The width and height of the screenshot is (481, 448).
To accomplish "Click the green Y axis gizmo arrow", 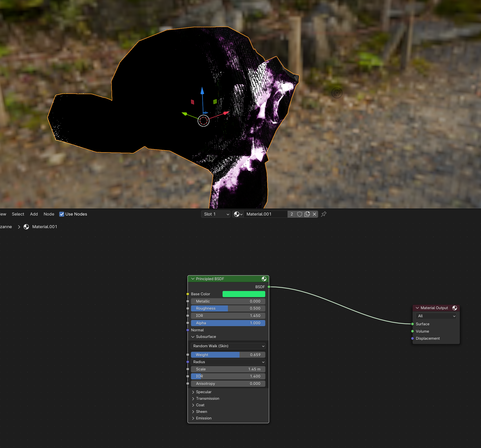I will point(184,114).
